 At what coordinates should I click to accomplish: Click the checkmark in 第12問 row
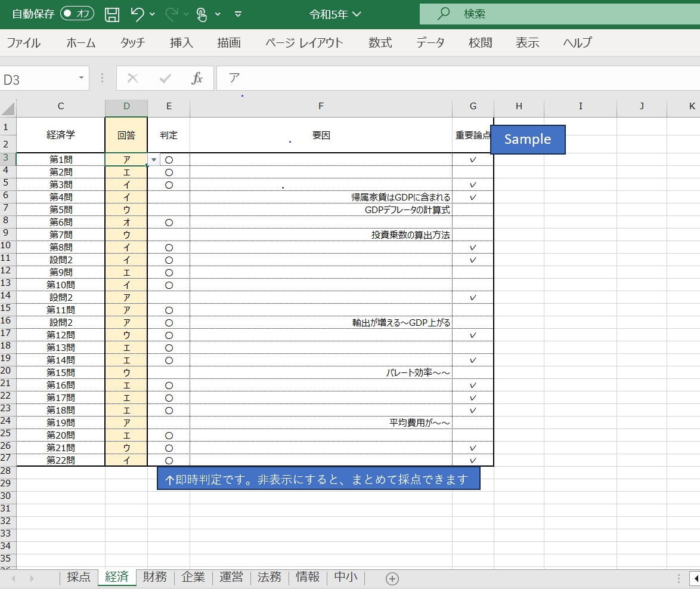click(473, 335)
